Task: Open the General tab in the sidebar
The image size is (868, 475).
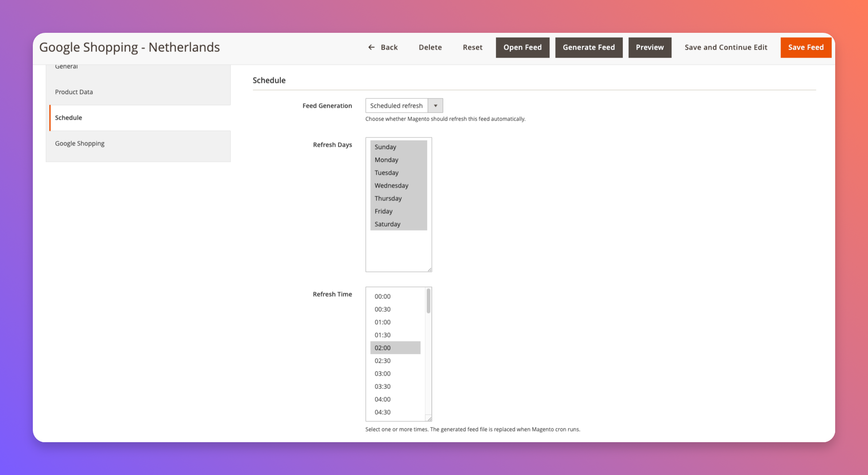Action: coord(138,69)
